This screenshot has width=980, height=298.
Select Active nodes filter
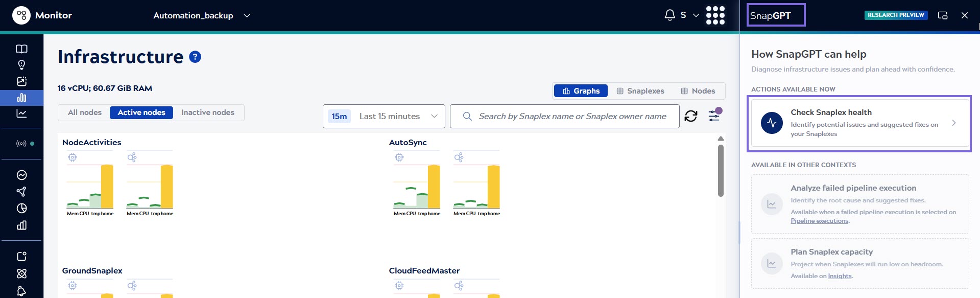pos(141,112)
